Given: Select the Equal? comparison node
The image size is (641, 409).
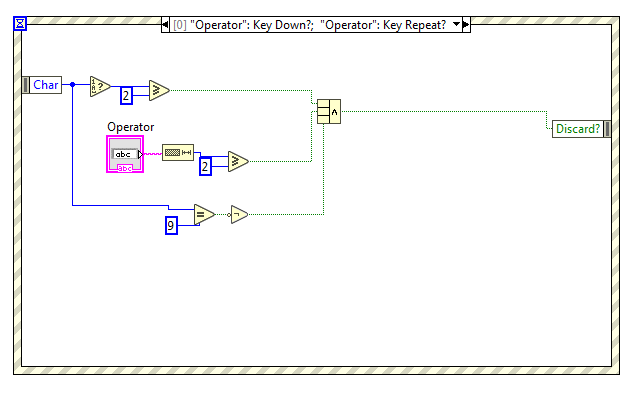Looking at the screenshot, I should click(x=204, y=214).
